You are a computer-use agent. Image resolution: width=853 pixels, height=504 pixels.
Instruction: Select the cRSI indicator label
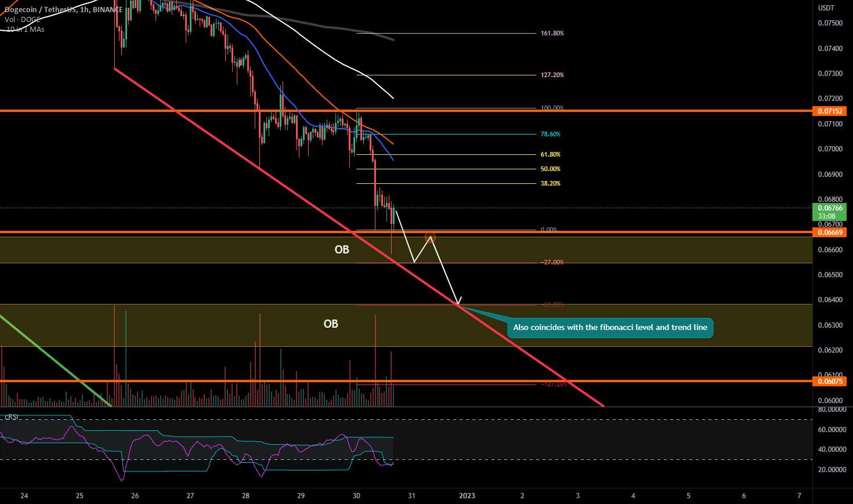point(11,416)
